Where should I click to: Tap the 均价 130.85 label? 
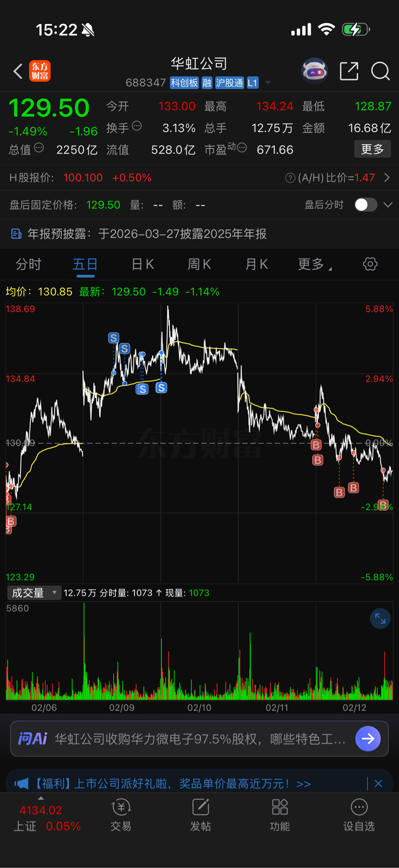pyautogui.click(x=39, y=292)
